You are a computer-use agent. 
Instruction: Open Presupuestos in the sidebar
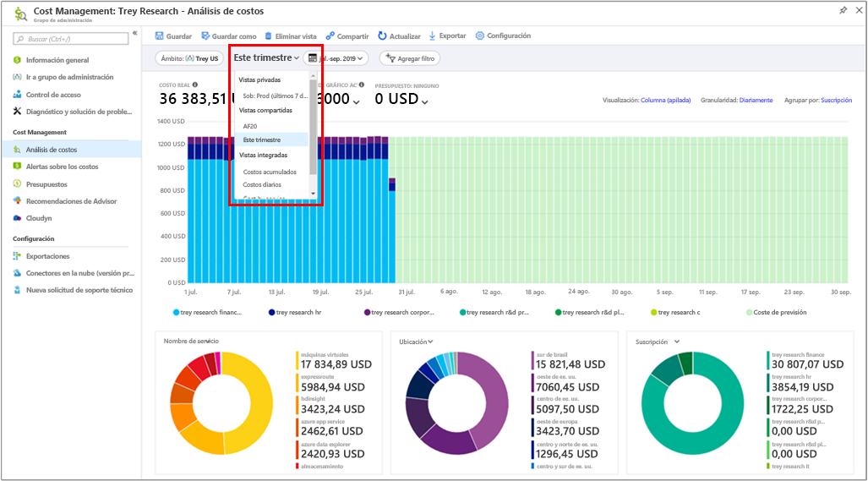(x=46, y=184)
